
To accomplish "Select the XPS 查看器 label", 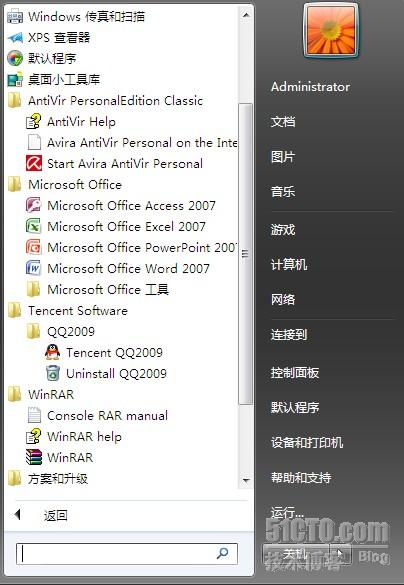I will [x=59, y=38].
